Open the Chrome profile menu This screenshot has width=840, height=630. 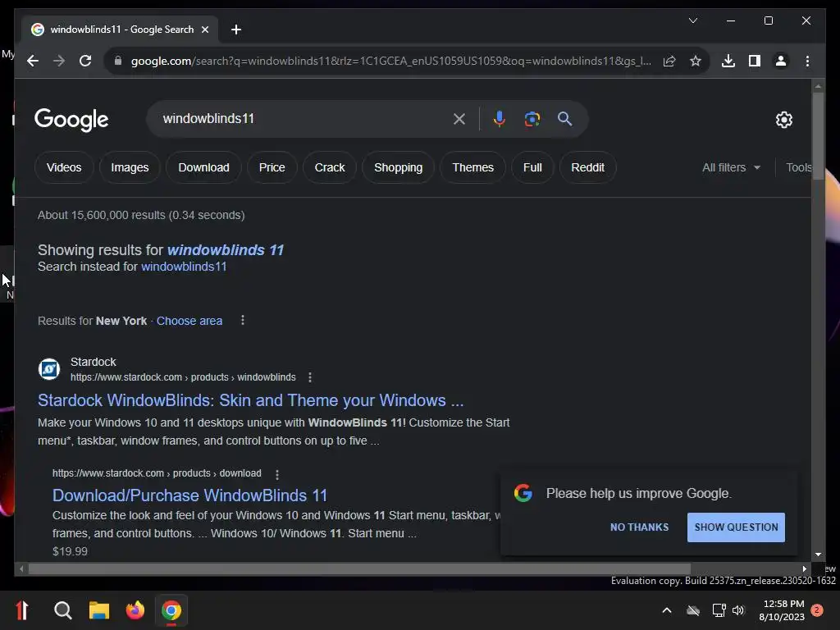pos(781,61)
